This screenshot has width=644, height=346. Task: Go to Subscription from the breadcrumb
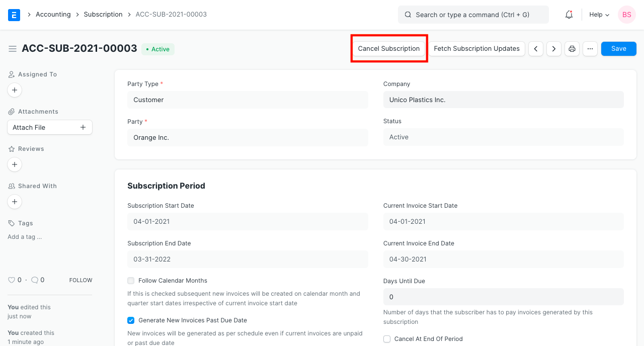click(103, 14)
